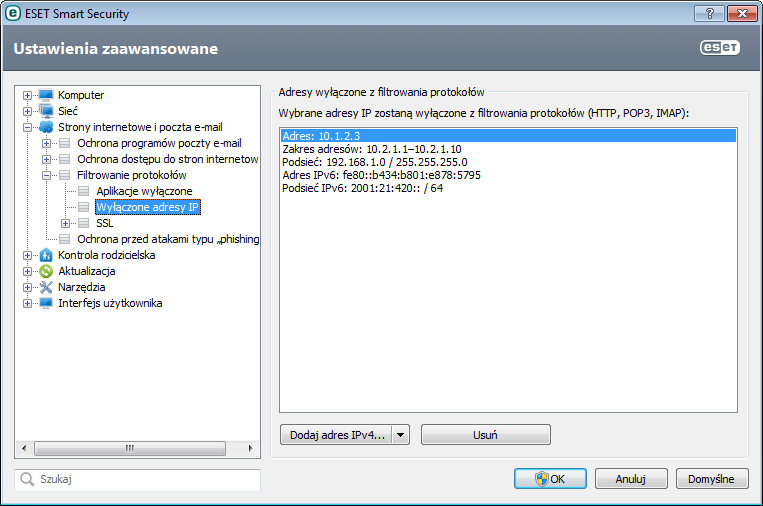Collapse the Filtrowanie protokołów node
The height and width of the screenshot is (506, 763).
point(46,175)
